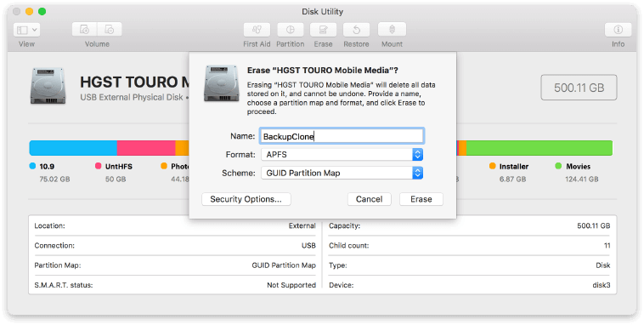Click the Mount toolbar icon

[x=392, y=30]
